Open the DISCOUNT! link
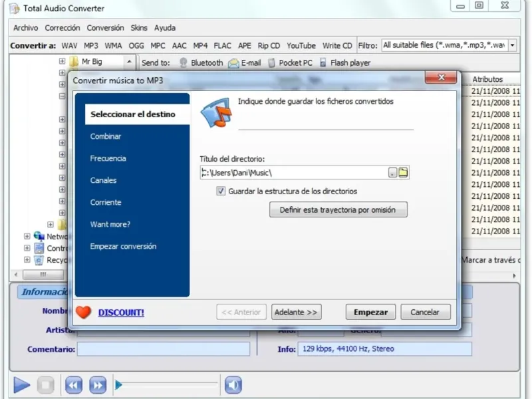Image resolution: width=532 pixels, height=399 pixels. pyautogui.click(x=121, y=313)
